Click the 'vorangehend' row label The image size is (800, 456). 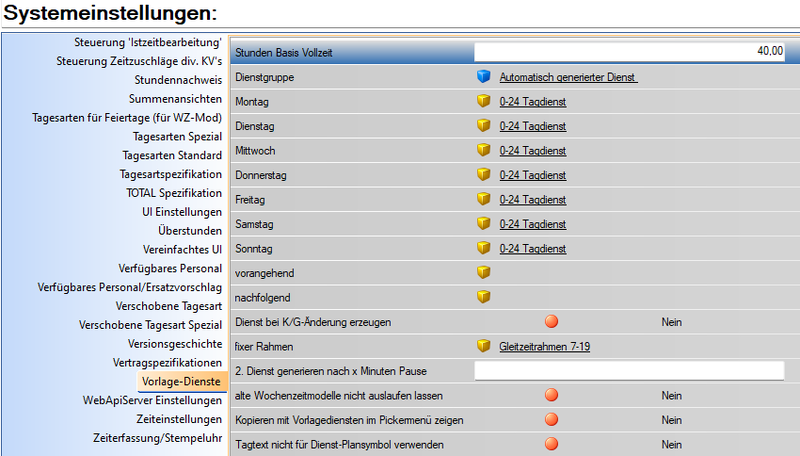[x=264, y=273]
